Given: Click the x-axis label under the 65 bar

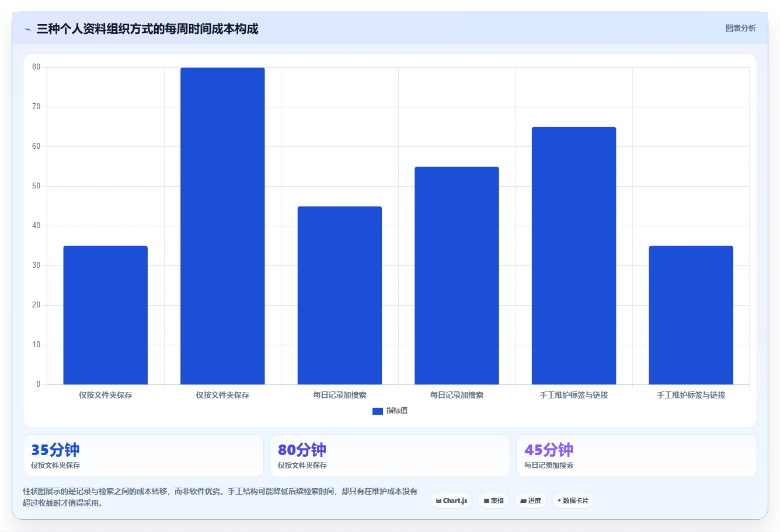Looking at the screenshot, I should click(574, 395).
